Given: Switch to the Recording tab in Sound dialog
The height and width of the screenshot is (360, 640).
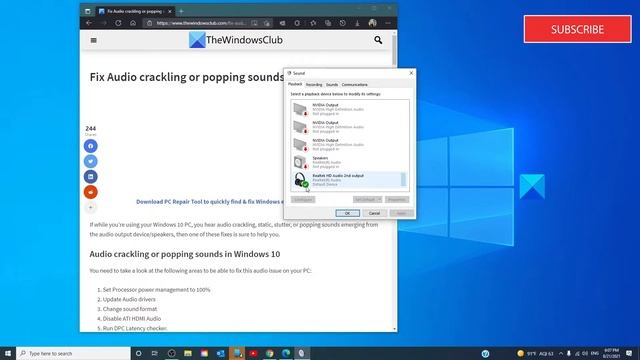Looking at the screenshot, I should (314, 84).
